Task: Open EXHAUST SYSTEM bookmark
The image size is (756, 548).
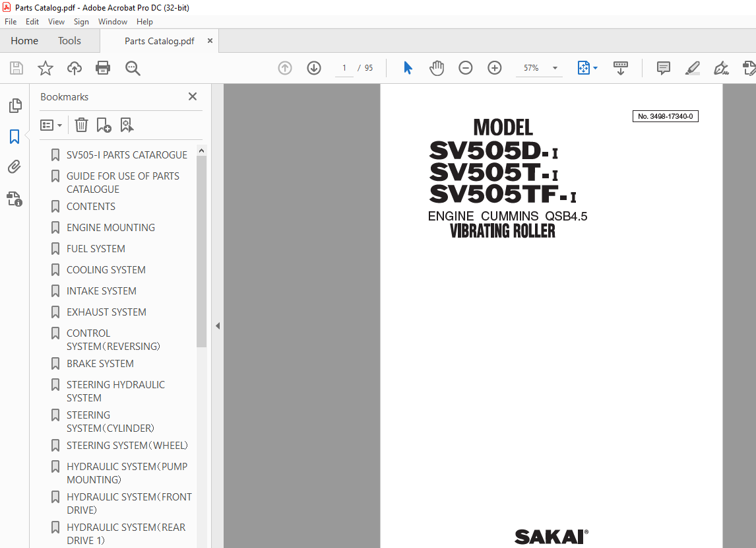Action: click(106, 312)
